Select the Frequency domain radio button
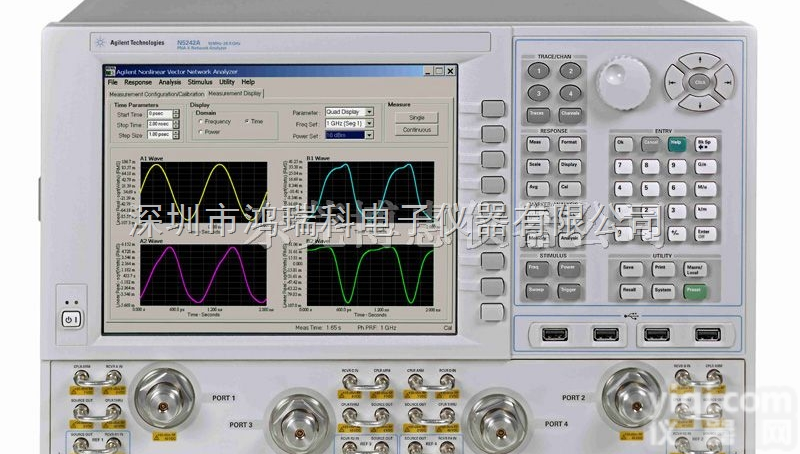 pos(201,122)
